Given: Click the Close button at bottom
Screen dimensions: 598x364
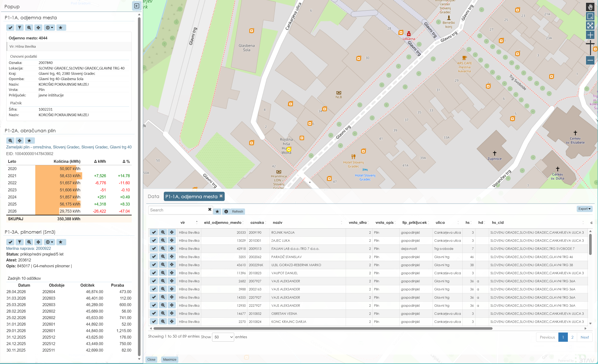Looking at the screenshot, I should [151, 359].
